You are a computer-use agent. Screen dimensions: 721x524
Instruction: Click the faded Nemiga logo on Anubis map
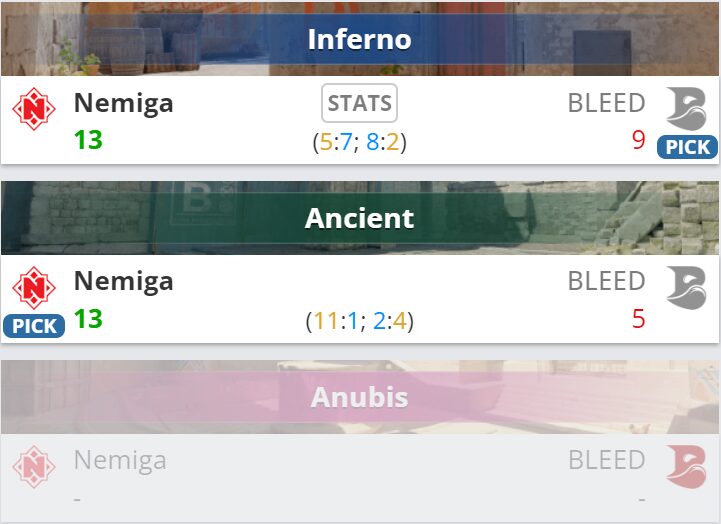click(34, 466)
